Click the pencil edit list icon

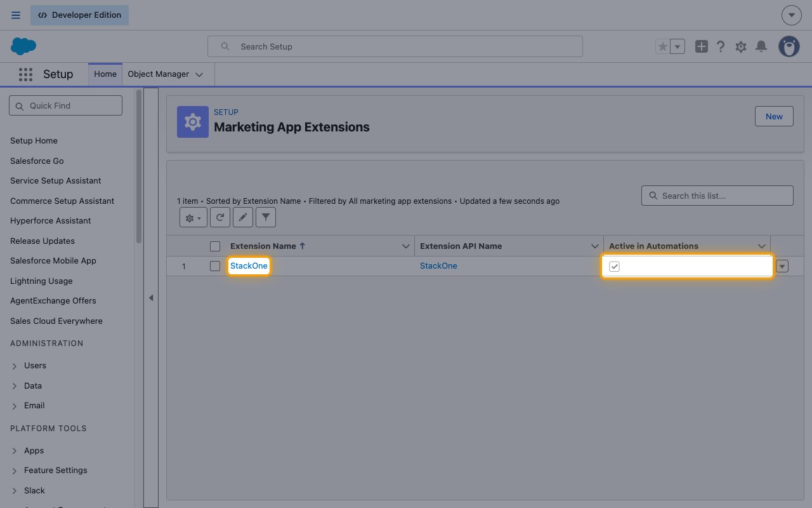pos(242,217)
